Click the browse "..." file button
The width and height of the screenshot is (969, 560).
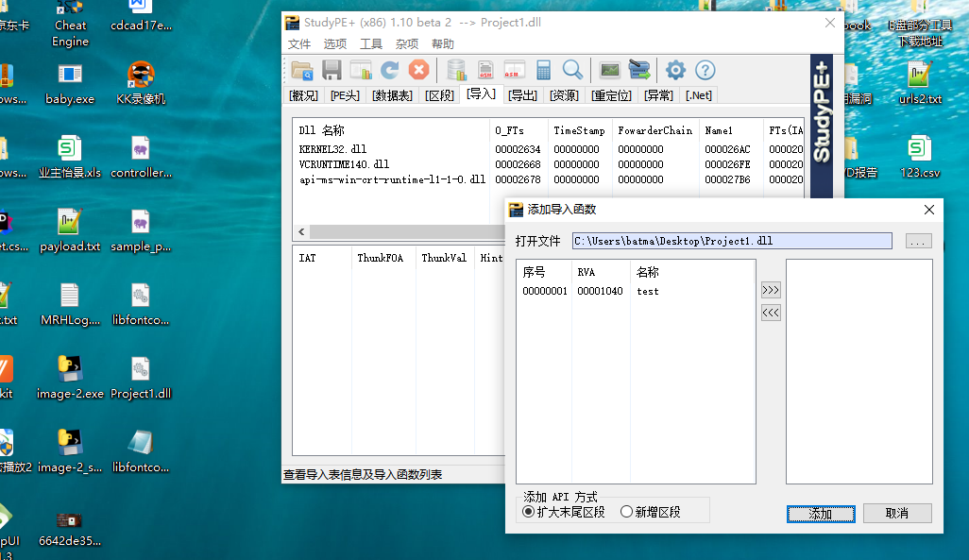tap(918, 241)
